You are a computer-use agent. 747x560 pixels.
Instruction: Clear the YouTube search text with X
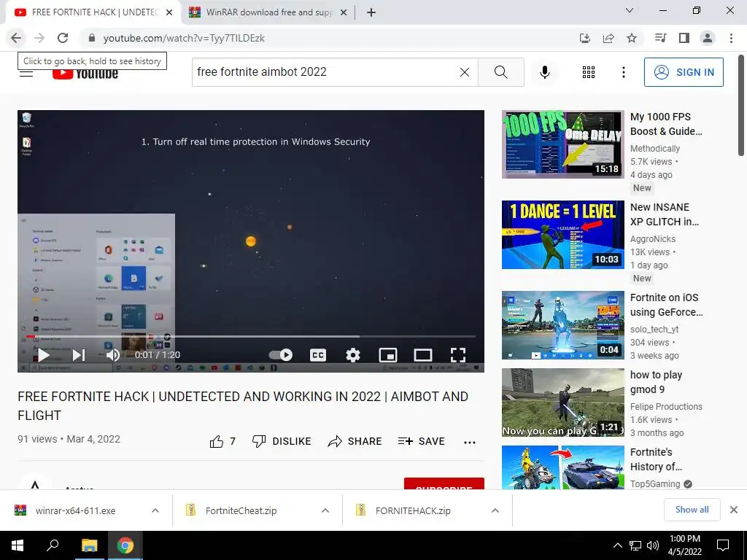[x=465, y=72]
